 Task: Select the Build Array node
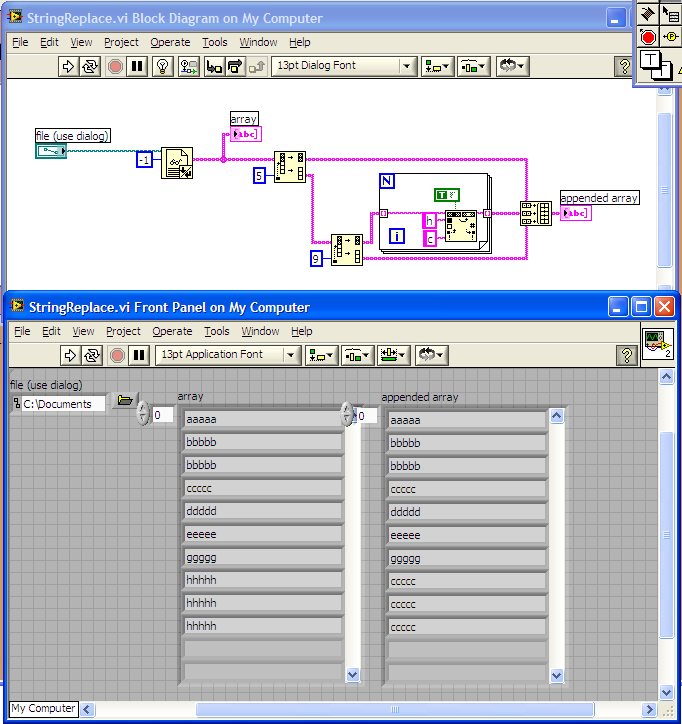(535, 213)
